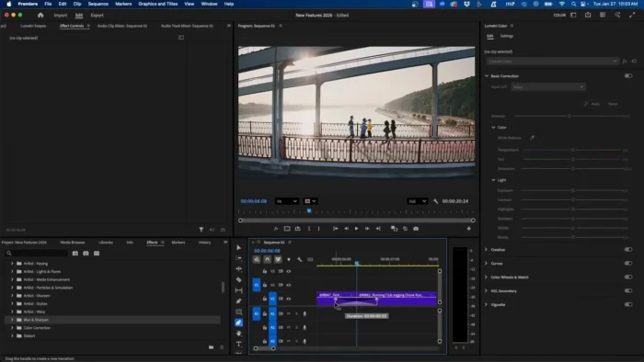Click the Button Editor plus icon
The image size is (644, 362).
tap(468, 229)
